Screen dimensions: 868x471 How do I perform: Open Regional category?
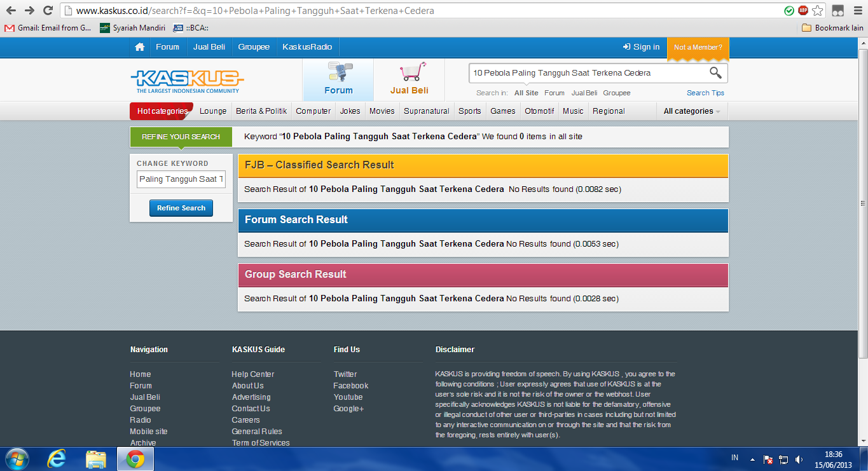609,111
